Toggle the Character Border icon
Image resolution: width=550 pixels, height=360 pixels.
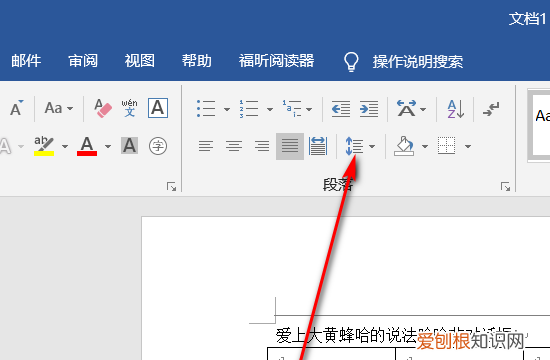(158, 108)
